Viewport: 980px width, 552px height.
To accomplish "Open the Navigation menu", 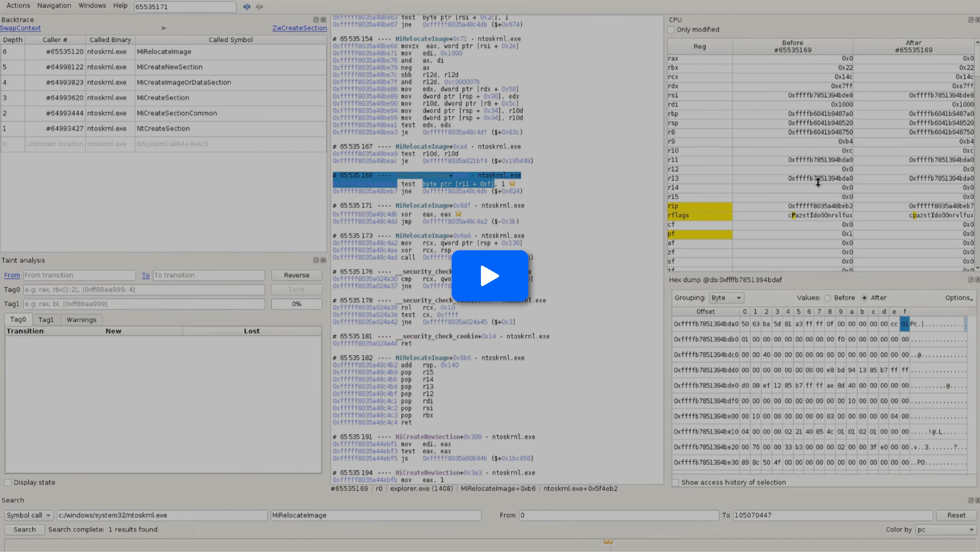I will (x=54, y=6).
